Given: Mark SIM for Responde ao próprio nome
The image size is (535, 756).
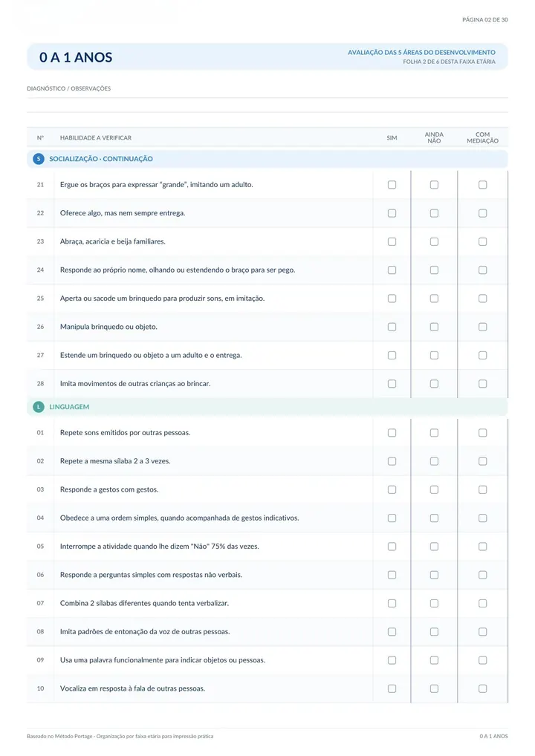Looking at the screenshot, I should [x=392, y=270].
